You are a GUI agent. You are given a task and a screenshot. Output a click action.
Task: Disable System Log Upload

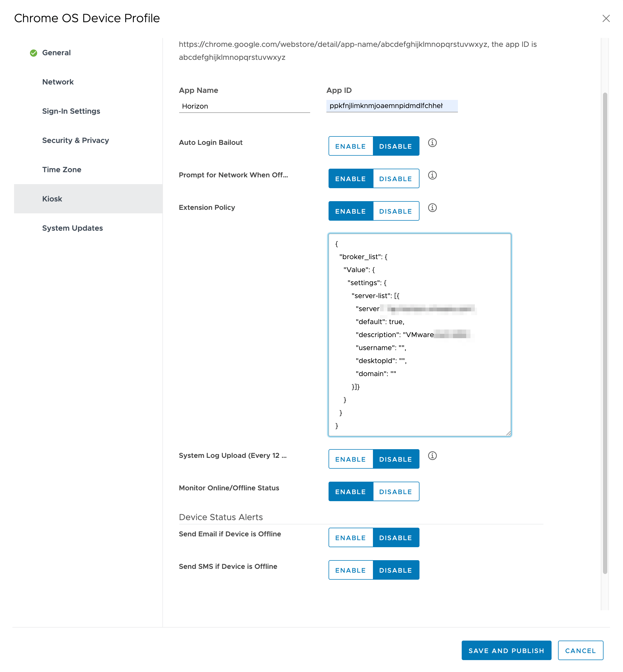tap(396, 459)
